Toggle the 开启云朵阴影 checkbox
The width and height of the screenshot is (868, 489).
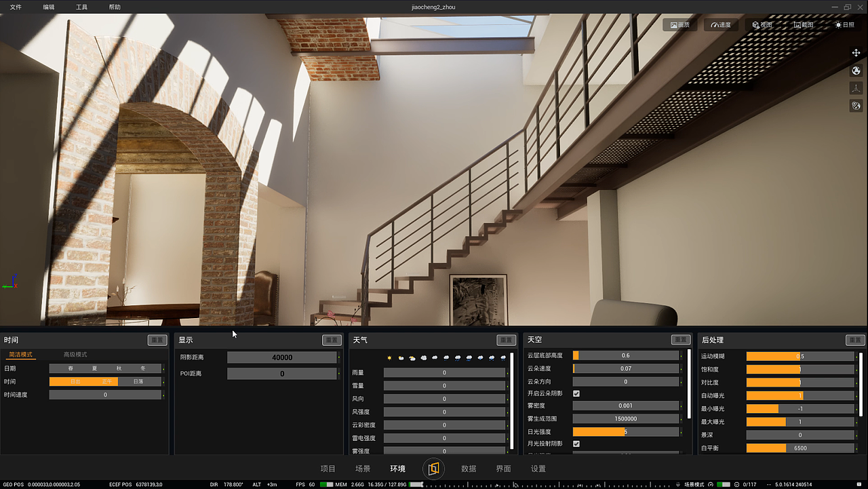576,393
